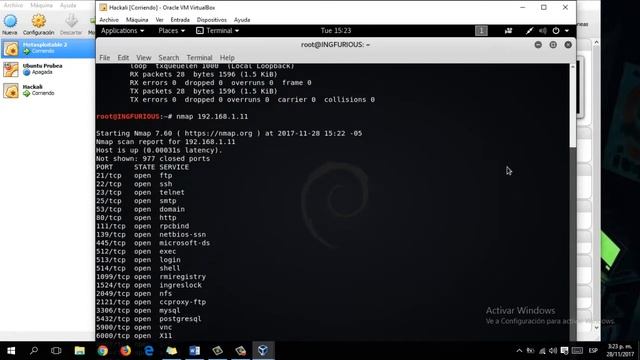640x360 pixels.
Task: Select the Metasploitable 2 virtual machine
Action: [x=48, y=48]
